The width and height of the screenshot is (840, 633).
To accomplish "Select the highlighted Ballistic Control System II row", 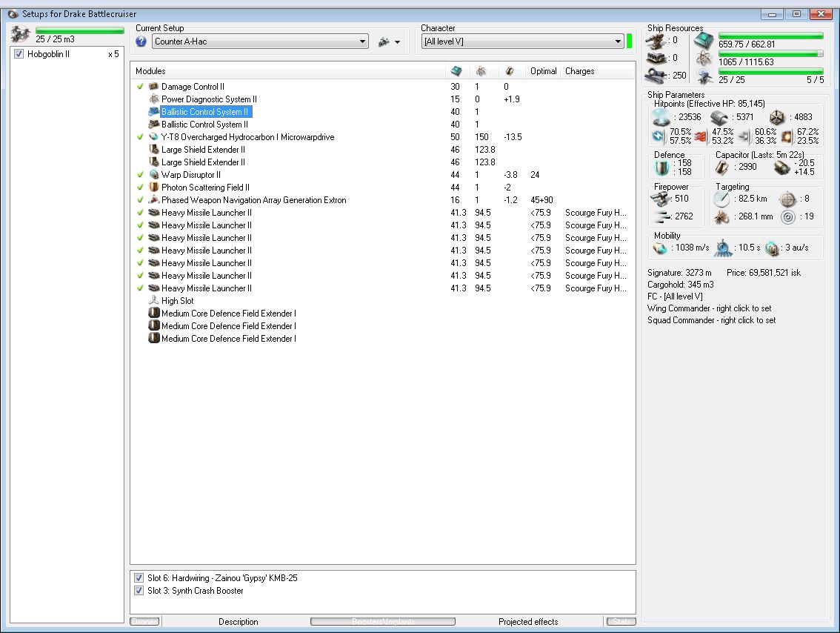I will [x=382, y=111].
